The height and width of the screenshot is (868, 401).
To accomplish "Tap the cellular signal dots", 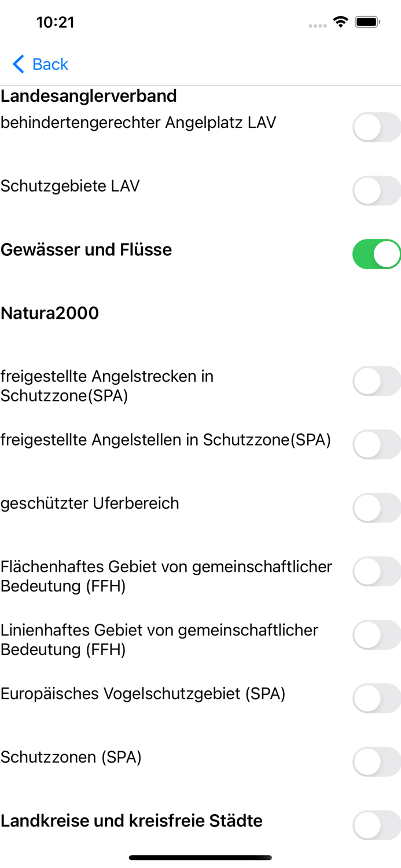I will pyautogui.click(x=318, y=25).
